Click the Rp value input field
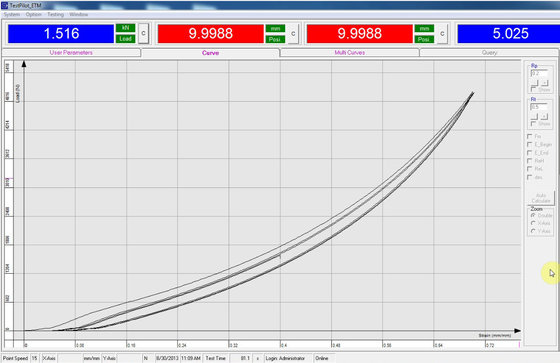The image size is (560, 363). [539, 73]
